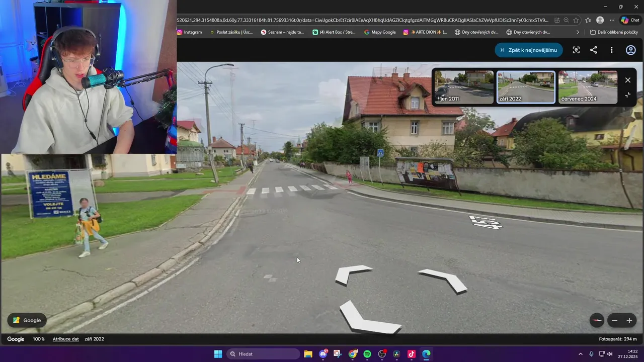Click the Google logo in footer

coord(16,339)
